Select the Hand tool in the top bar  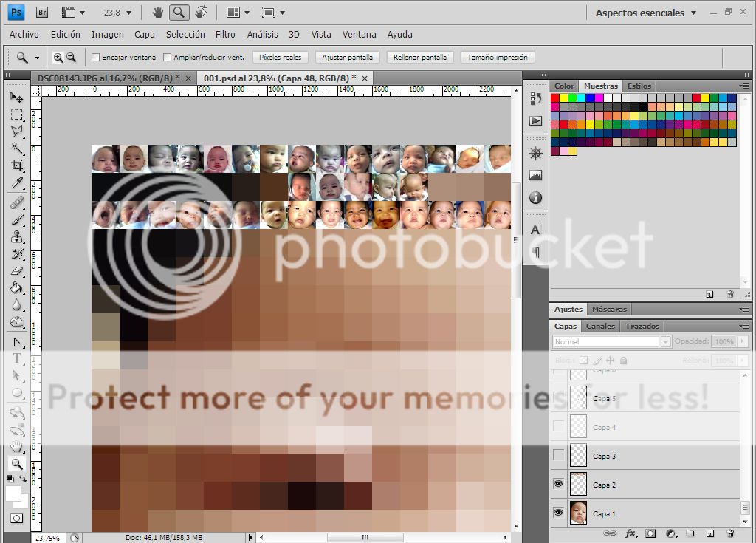coord(158,13)
